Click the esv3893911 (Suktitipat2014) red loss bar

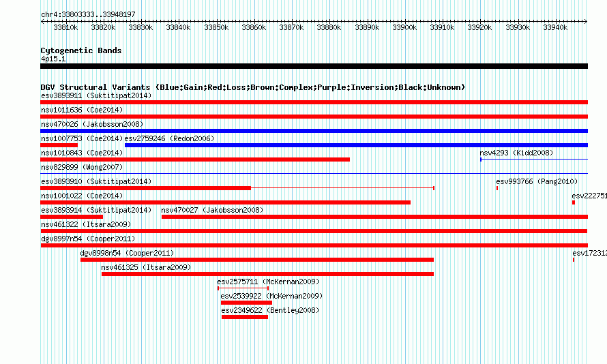tap(314, 102)
